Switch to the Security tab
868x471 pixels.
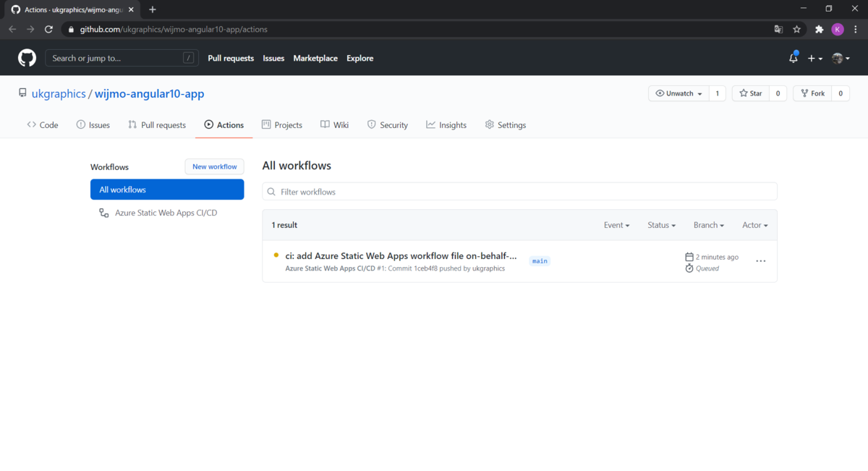pos(388,125)
